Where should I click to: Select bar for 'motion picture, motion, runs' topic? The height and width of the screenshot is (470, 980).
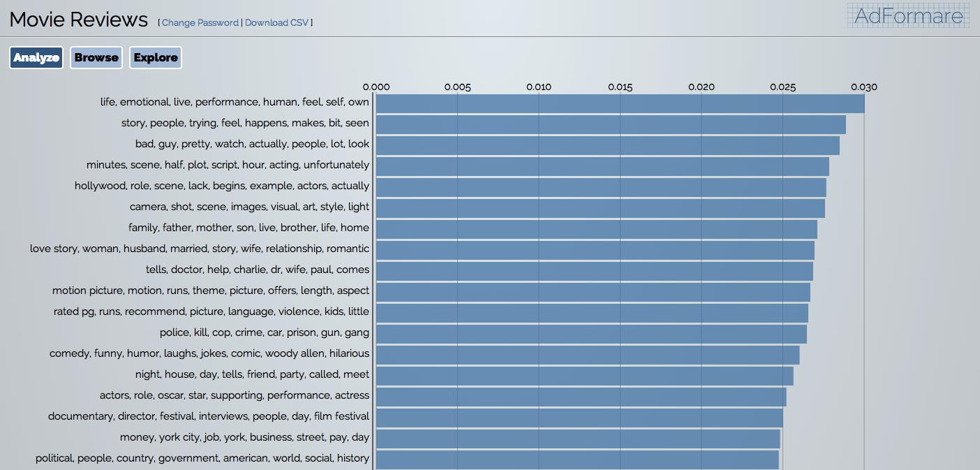pyautogui.click(x=593, y=292)
